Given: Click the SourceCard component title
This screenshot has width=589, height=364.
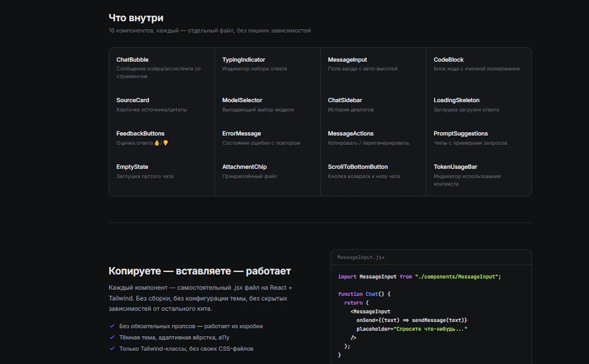Looking at the screenshot, I should click(133, 100).
